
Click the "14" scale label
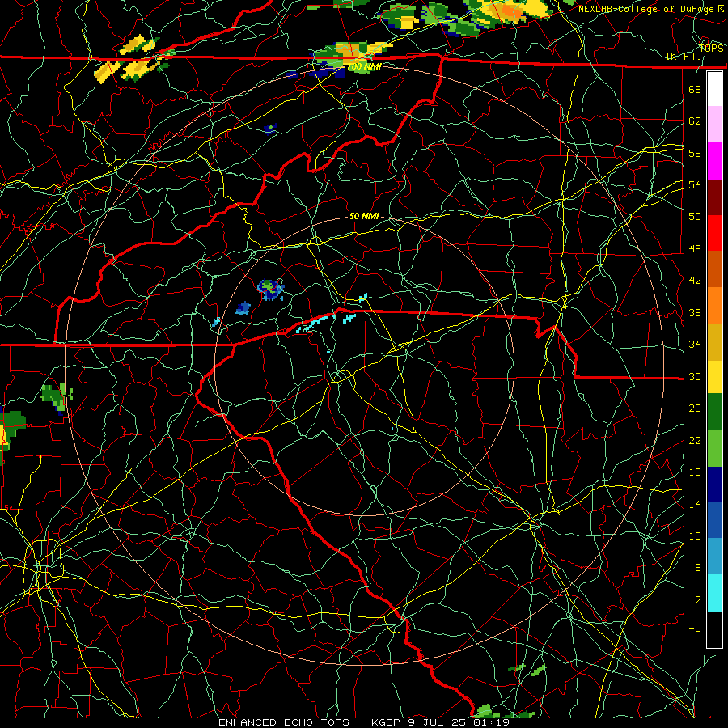pyautogui.click(x=695, y=504)
